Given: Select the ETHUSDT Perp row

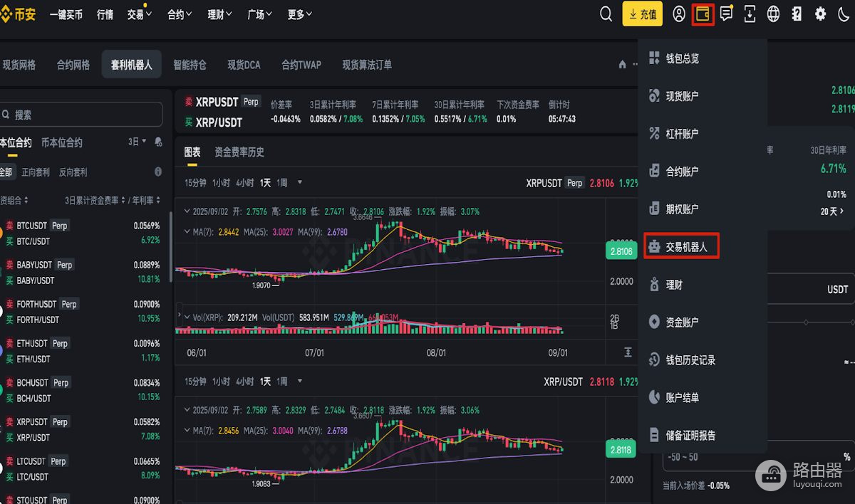Looking at the screenshot, I should pyautogui.click(x=83, y=351).
